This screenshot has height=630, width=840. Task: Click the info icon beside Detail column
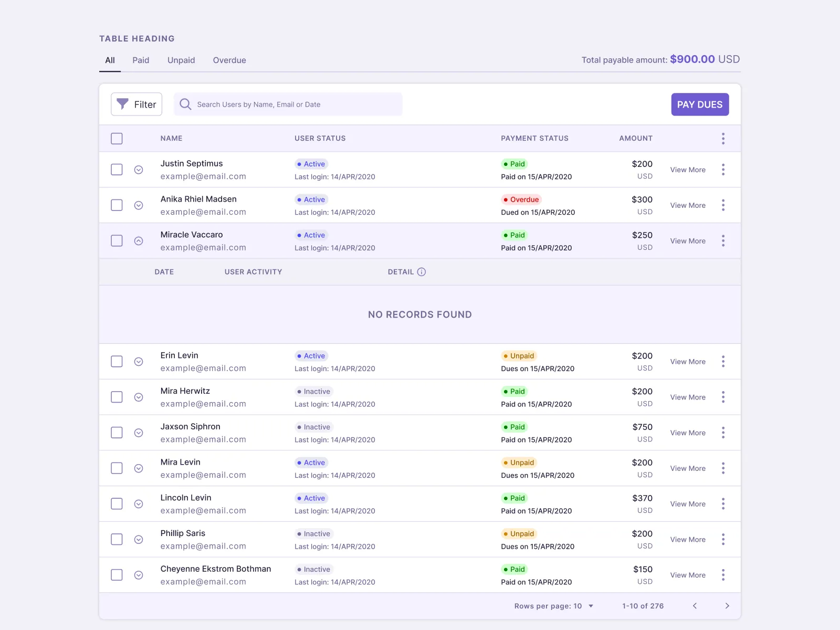pyautogui.click(x=422, y=272)
